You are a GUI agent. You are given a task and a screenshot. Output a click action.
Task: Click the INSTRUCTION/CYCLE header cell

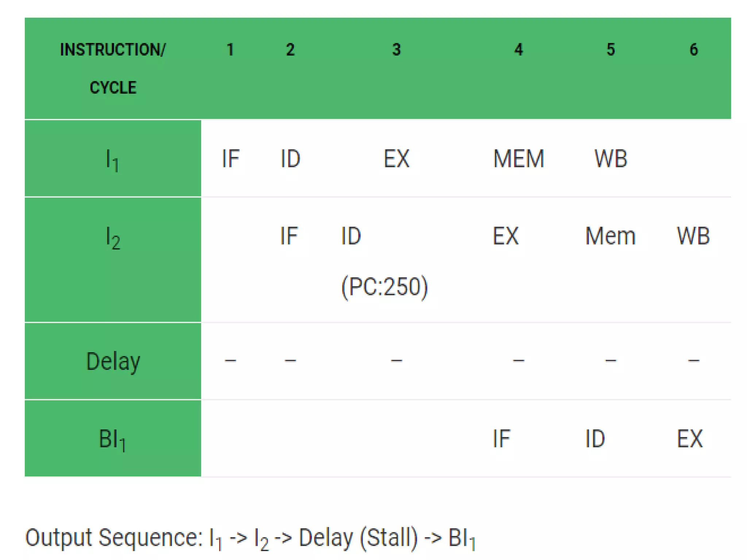(113, 69)
